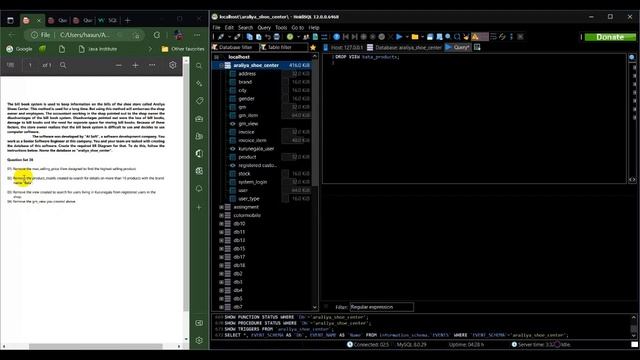This screenshot has width=640, height=360.
Task: Open the Other favorites folder
Action: (183, 49)
